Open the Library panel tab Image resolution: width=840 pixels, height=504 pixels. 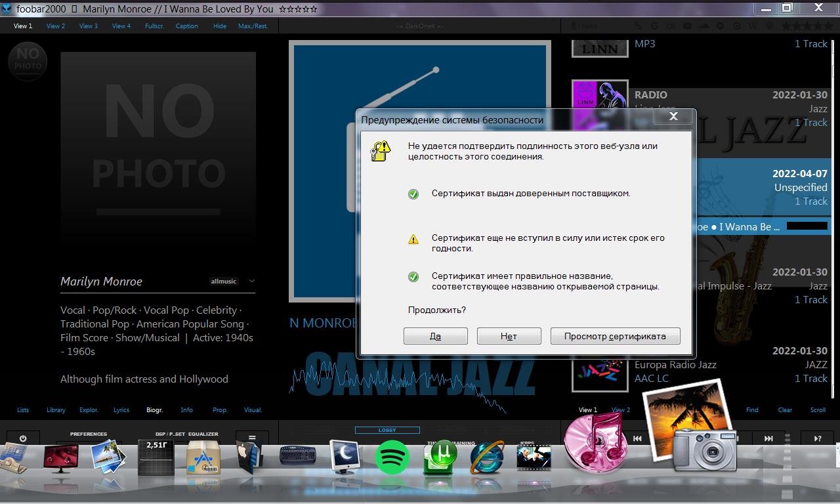coord(56,410)
